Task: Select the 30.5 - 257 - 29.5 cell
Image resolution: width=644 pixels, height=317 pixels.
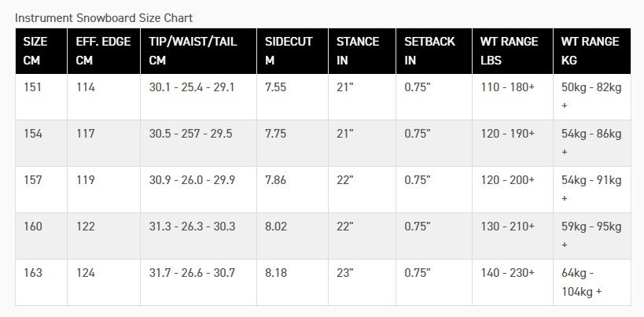Action: (198, 143)
